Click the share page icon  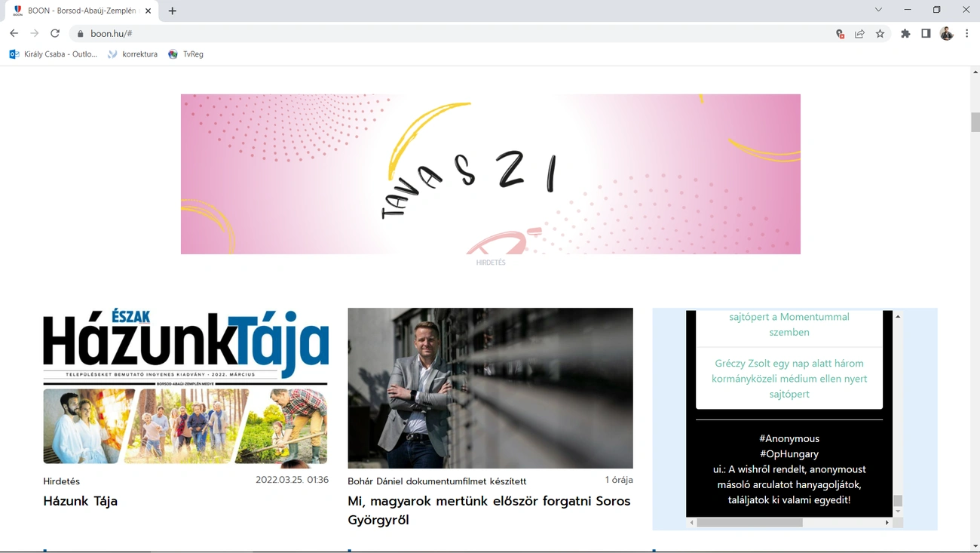(859, 33)
